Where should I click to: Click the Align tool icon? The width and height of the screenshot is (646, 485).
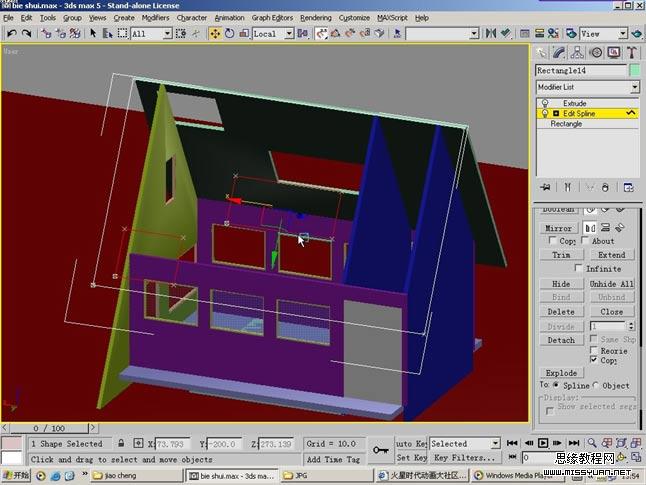506,33
